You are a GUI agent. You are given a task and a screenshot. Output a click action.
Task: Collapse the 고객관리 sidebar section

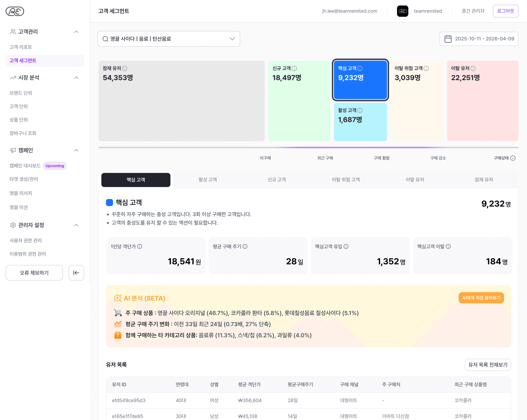(x=76, y=32)
